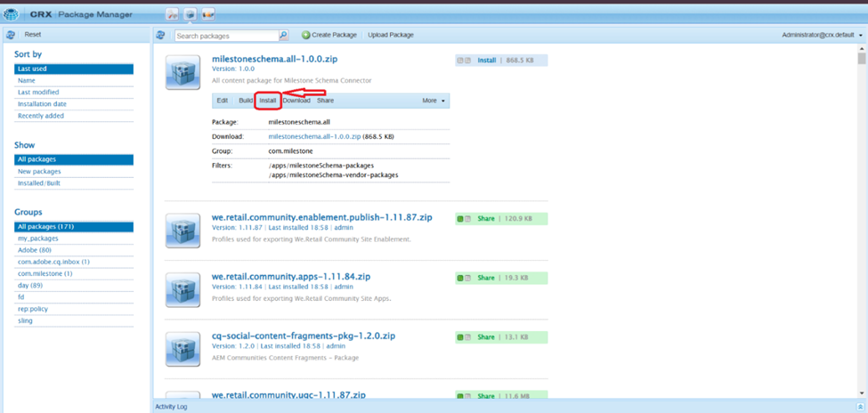This screenshot has width=868, height=413.
Task: Click first status icon in milestoneschema Install badge
Action: (460, 61)
